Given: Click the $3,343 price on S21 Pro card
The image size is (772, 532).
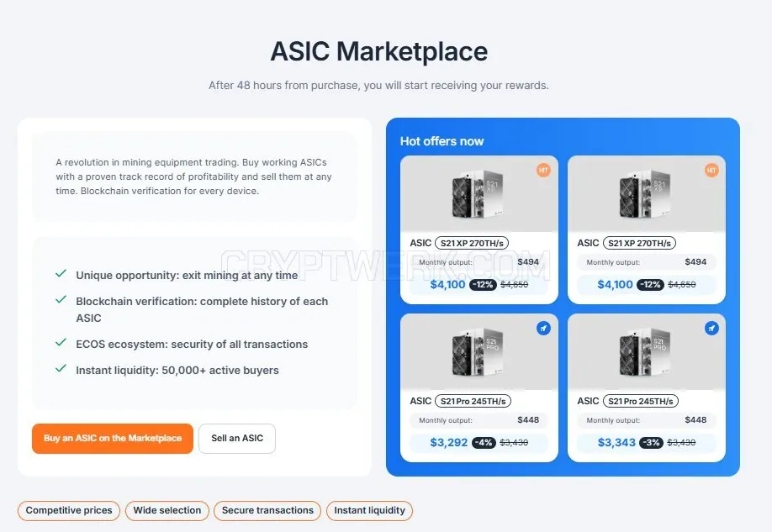Looking at the screenshot, I should pos(616,442).
